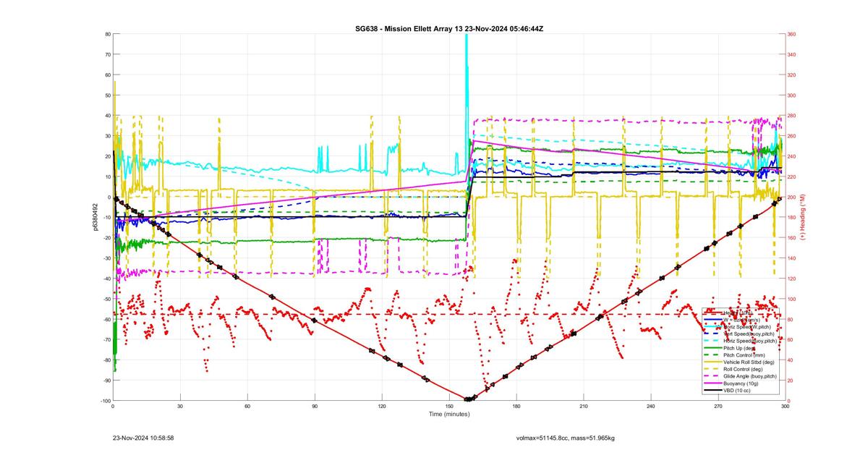This screenshot has height=450, width=868.
Task: Click the yellow Vehicle Roll line sample in legend
Action: [712, 362]
